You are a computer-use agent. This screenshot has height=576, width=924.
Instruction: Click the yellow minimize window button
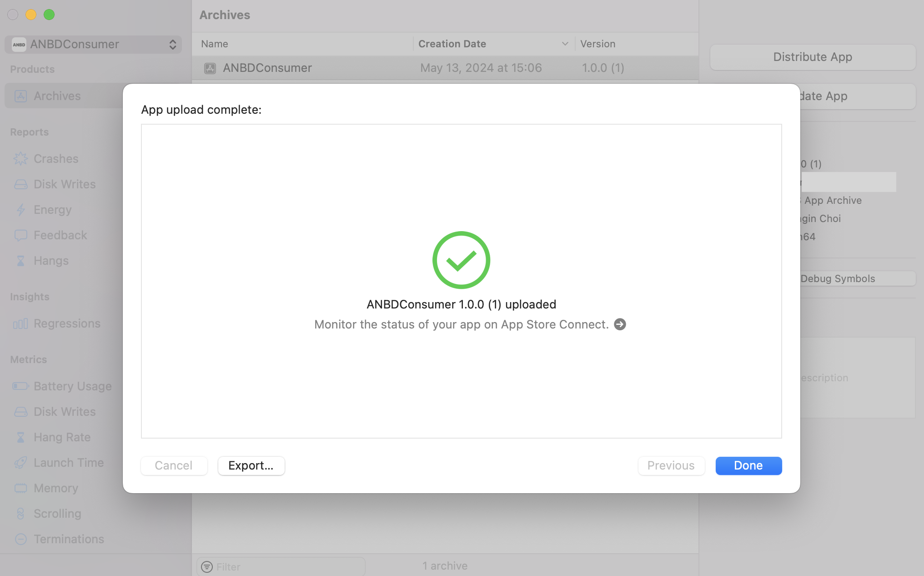pos(31,15)
